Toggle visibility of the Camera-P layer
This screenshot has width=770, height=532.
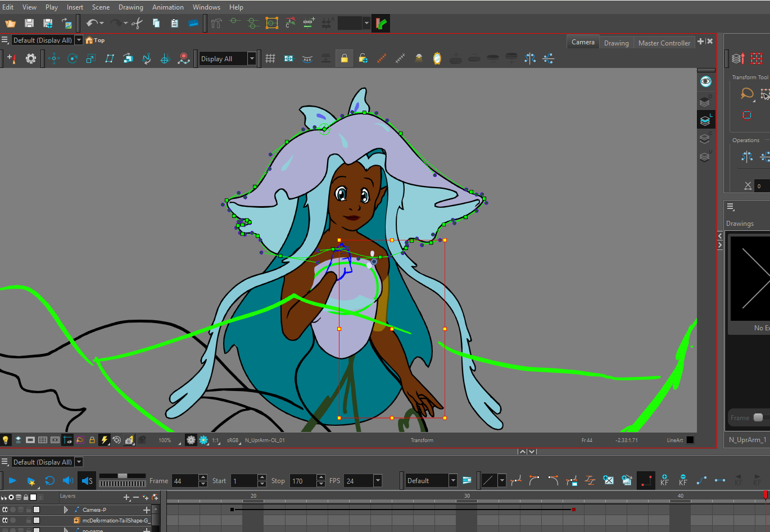[x=5, y=510]
